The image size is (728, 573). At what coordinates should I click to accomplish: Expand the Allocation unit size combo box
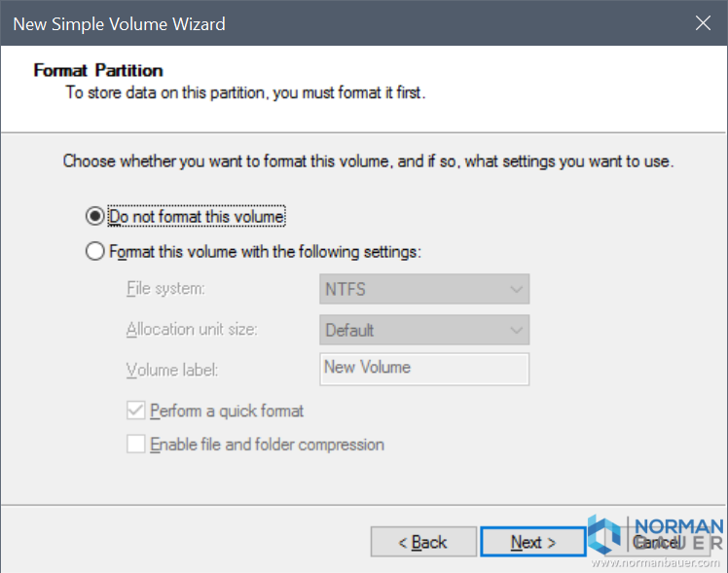coord(423,330)
